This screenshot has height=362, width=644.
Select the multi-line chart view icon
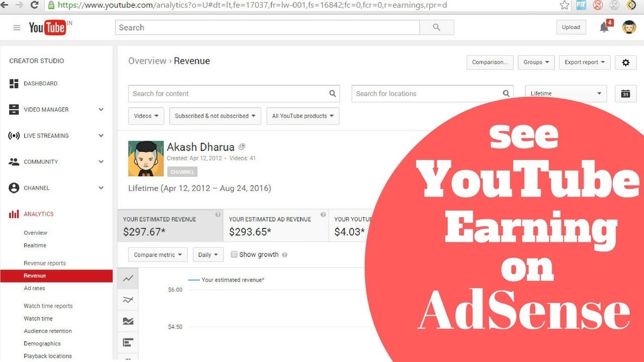coord(128,300)
